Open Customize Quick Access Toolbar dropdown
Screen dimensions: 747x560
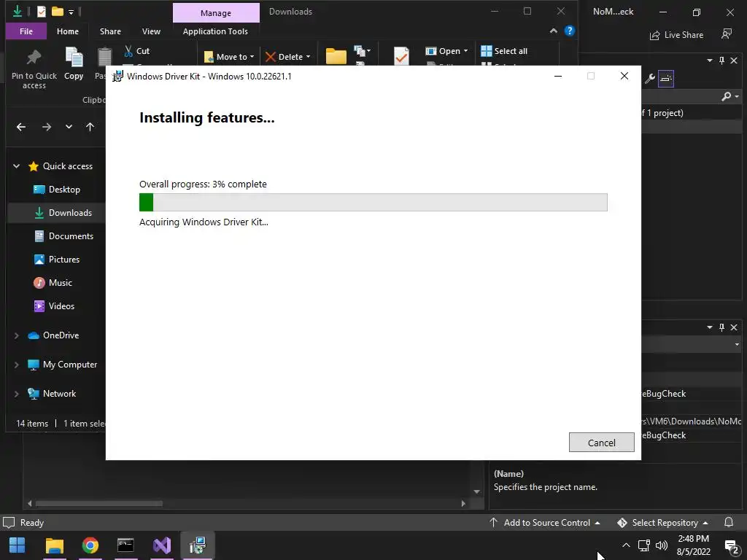[71, 12]
